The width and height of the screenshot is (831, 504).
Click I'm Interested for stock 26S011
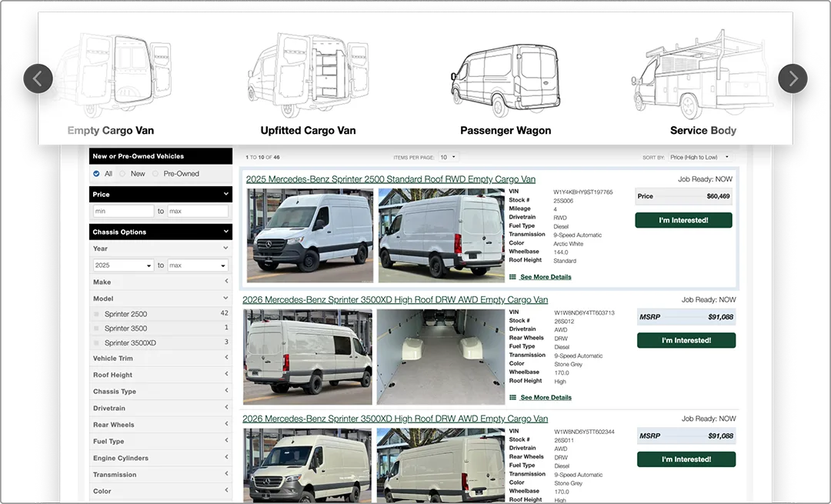pos(686,459)
